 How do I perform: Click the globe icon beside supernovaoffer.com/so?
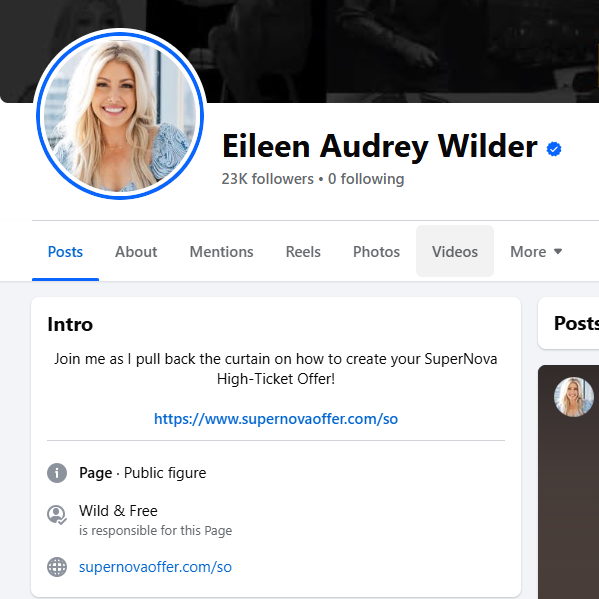pos(57,567)
